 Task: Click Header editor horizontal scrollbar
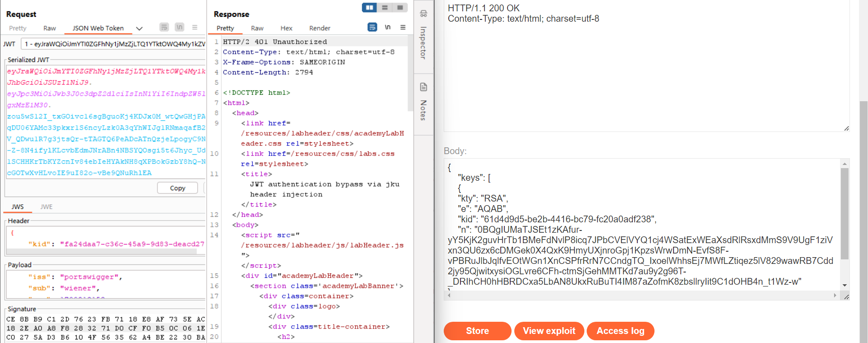tap(102, 251)
